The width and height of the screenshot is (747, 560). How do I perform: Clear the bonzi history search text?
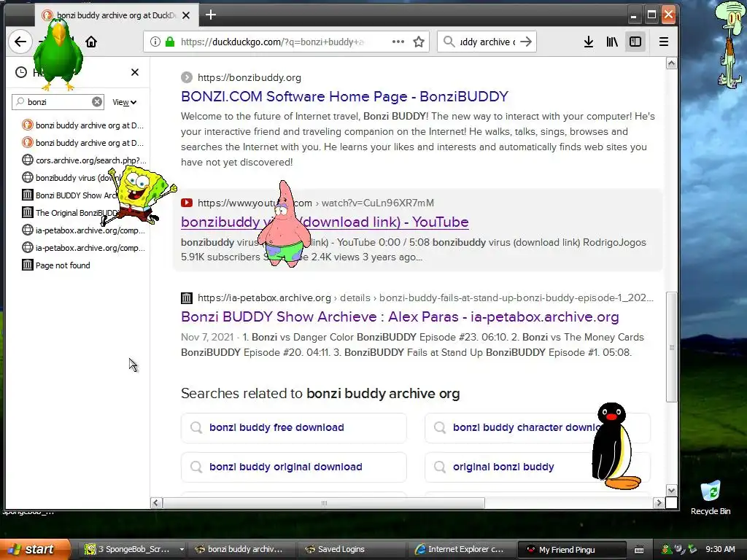click(x=97, y=102)
